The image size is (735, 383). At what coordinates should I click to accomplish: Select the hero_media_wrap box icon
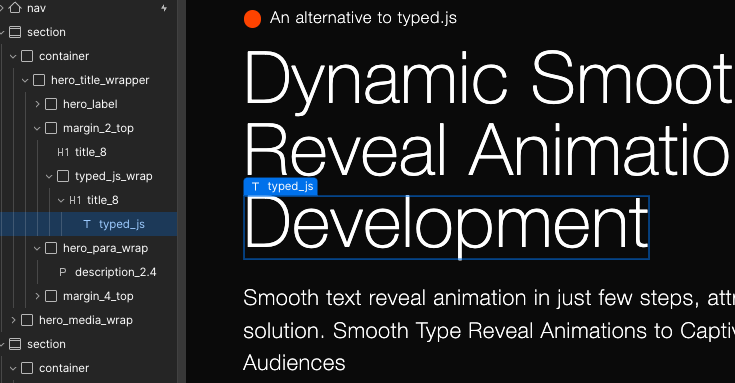pyautogui.click(x=27, y=320)
